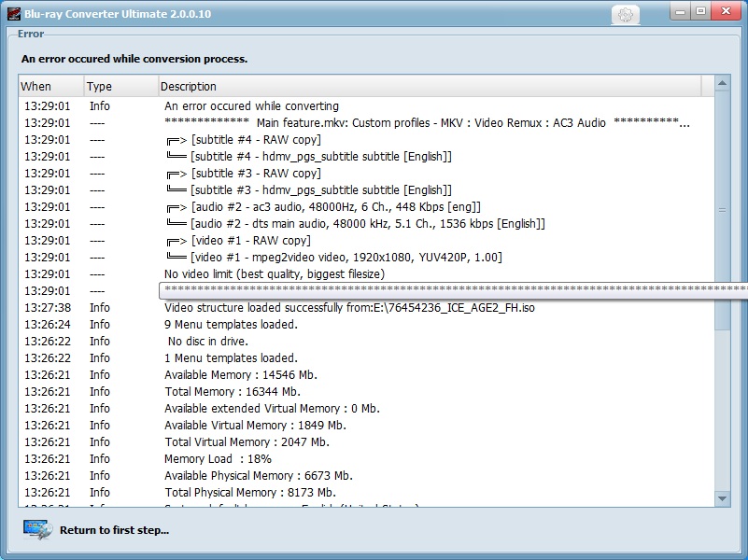Screen dimensions: 748x560
Task: Click the Blu-ray Converter app icon
Action: coord(14,14)
